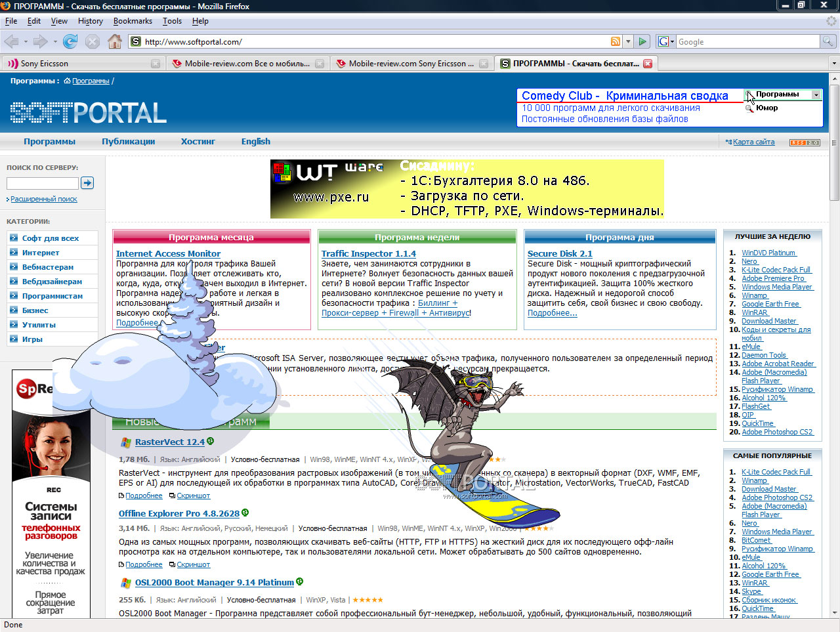This screenshot has width=840, height=632.
Task: Open the Программы breadcrumb link
Action: point(91,81)
